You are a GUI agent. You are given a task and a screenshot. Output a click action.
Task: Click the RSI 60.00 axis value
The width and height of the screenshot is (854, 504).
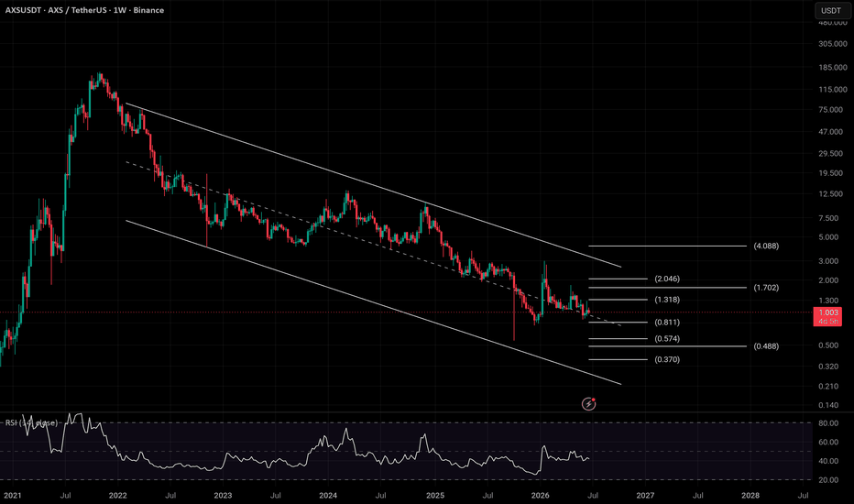[x=828, y=442]
